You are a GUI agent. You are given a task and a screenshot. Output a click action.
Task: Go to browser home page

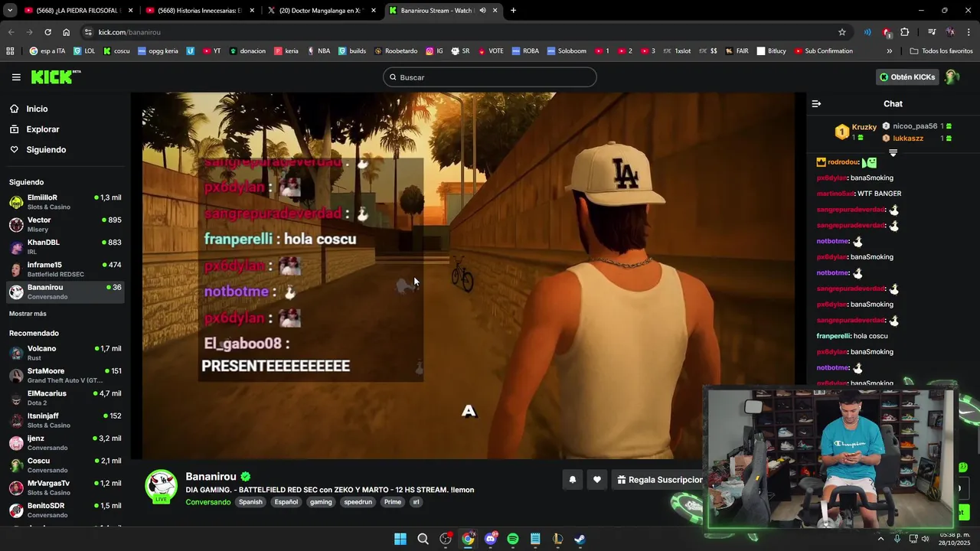pyautogui.click(x=67, y=32)
